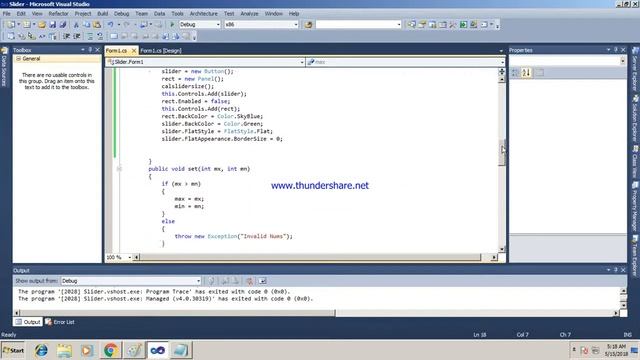Click the New Project toolbar icon
This screenshot has height=360, width=640.
11,24
